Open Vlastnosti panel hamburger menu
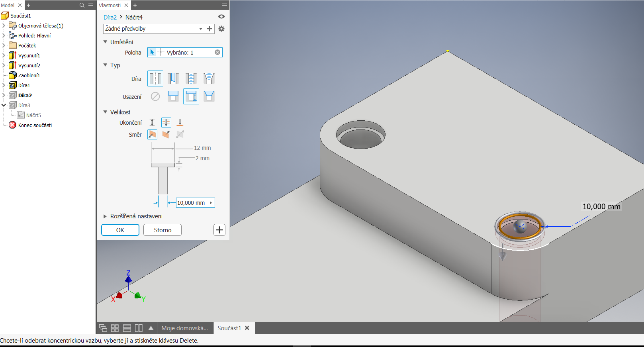Image resolution: width=644 pixels, height=347 pixels. pyautogui.click(x=225, y=5)
